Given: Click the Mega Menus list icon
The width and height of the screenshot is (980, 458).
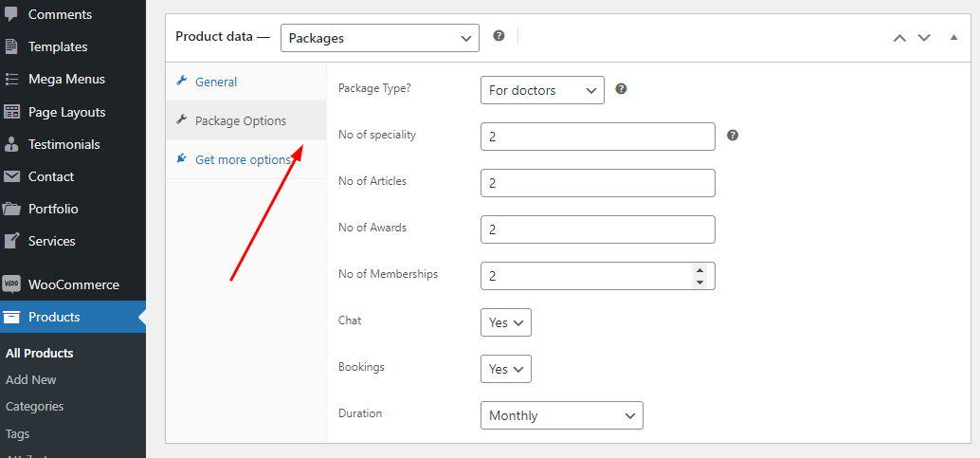Looking at the screenshot, I should [x=11, y=80].
